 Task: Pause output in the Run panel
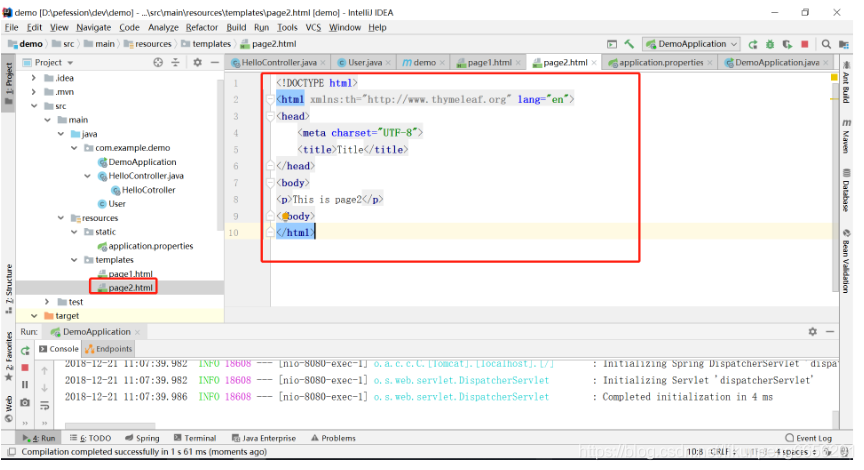tap(25, 384)
